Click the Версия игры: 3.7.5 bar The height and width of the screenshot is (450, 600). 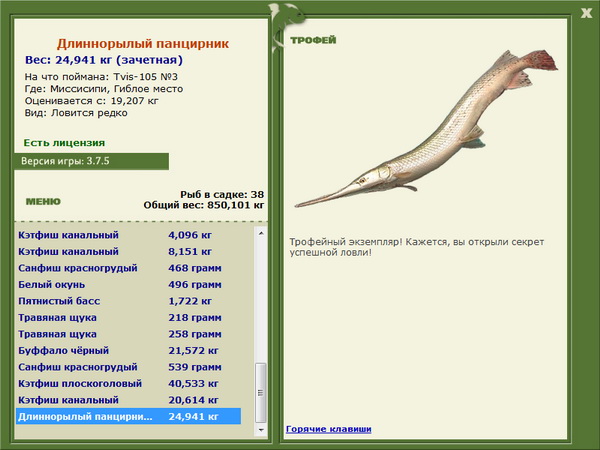(91, 161)
